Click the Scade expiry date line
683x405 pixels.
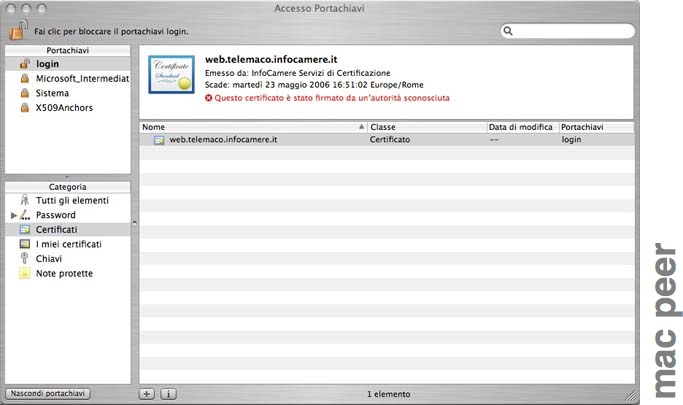tap(314, 85)
